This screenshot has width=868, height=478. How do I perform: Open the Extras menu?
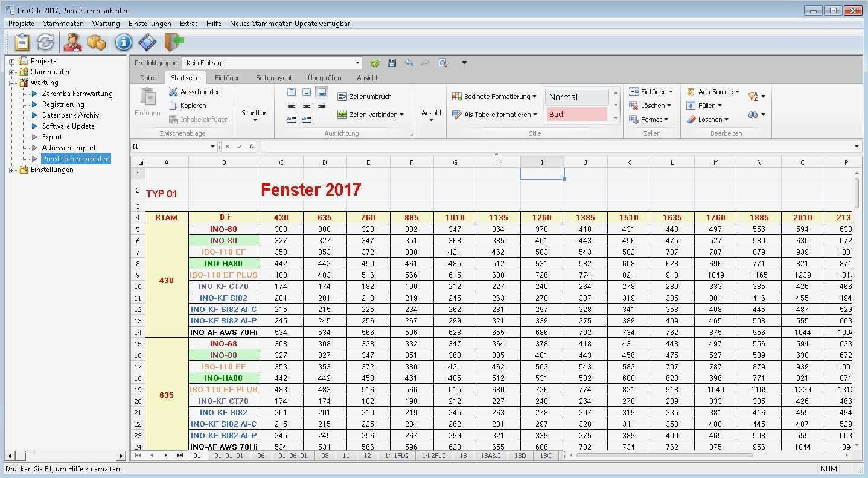(x=188, y=23)
